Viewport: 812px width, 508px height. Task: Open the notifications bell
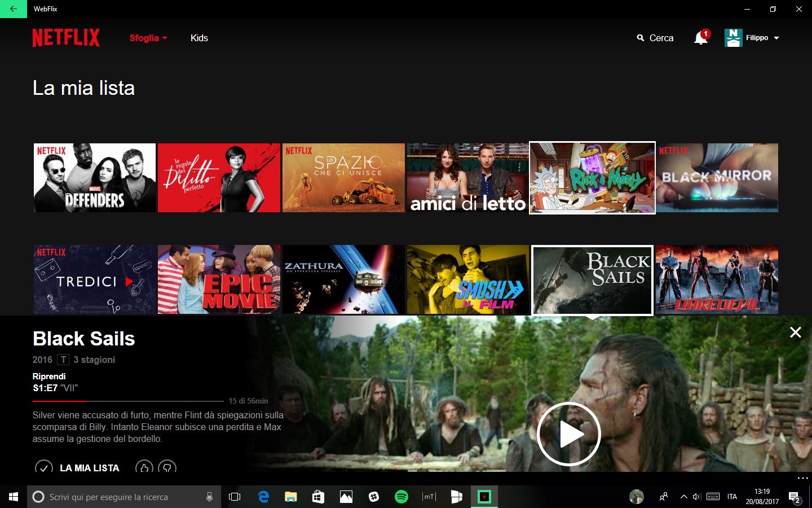[x=701, y=38]
